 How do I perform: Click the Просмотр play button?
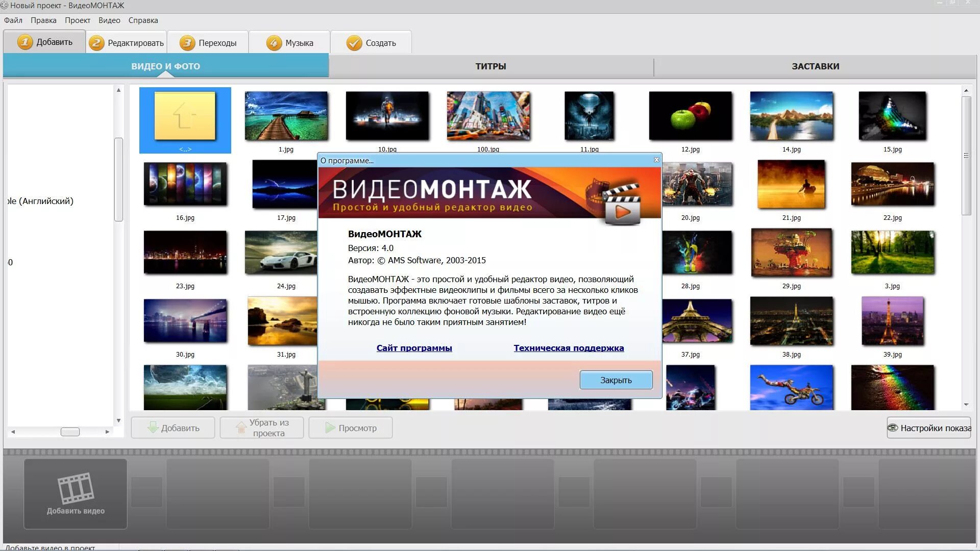[351, 428]
